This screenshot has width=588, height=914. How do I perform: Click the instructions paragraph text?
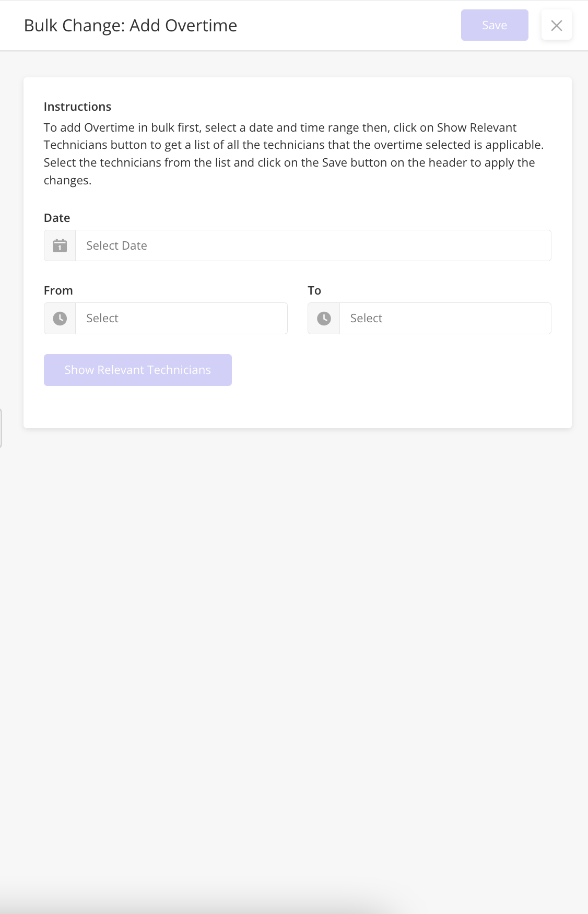click(293, 154)
